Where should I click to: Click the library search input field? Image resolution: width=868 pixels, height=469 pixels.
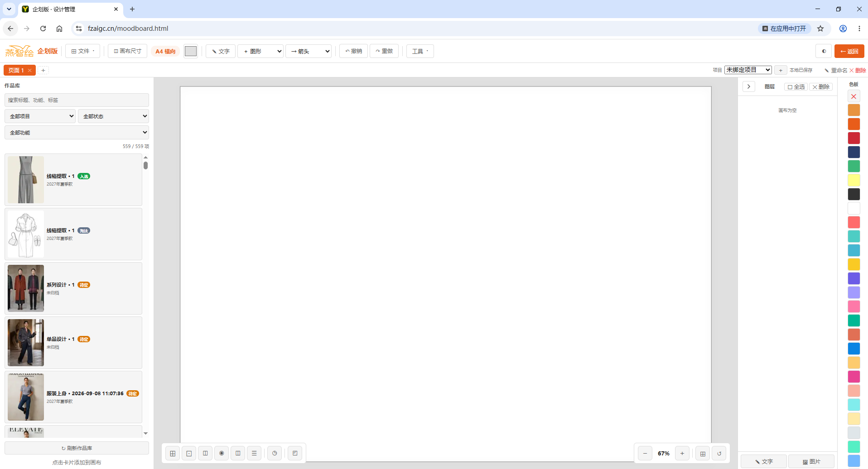point(77,100)
